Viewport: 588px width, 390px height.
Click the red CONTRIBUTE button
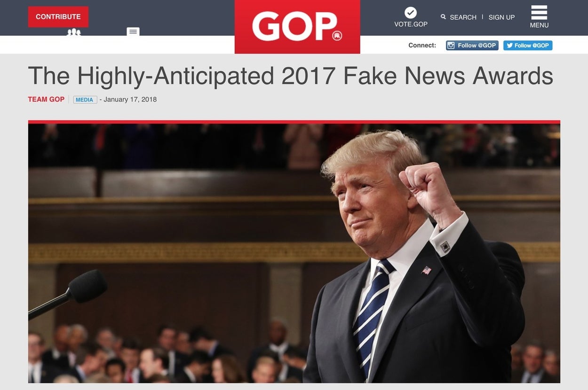pos(58,16)
